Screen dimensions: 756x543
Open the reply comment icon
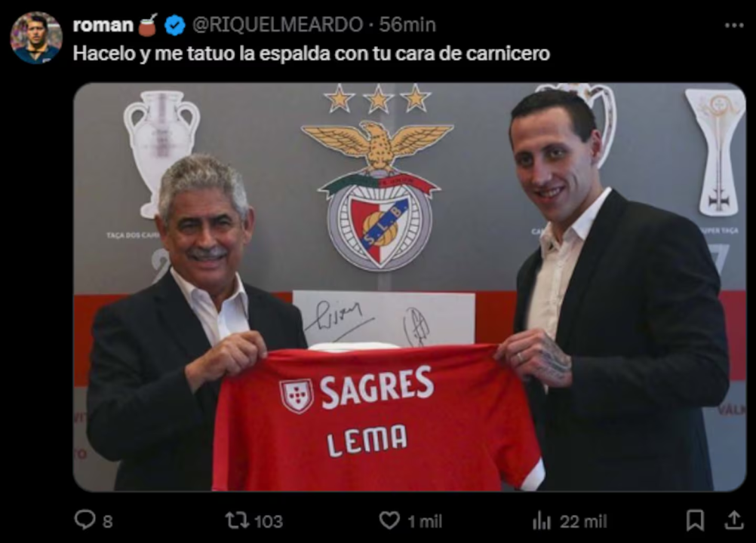coord(85,520)
